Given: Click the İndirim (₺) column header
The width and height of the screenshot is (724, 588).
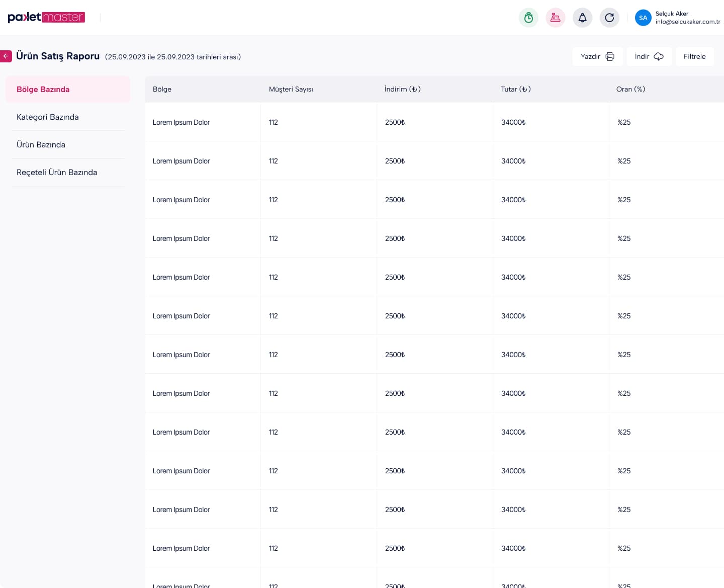Looking at the screenshot, I should pos(402,89).
